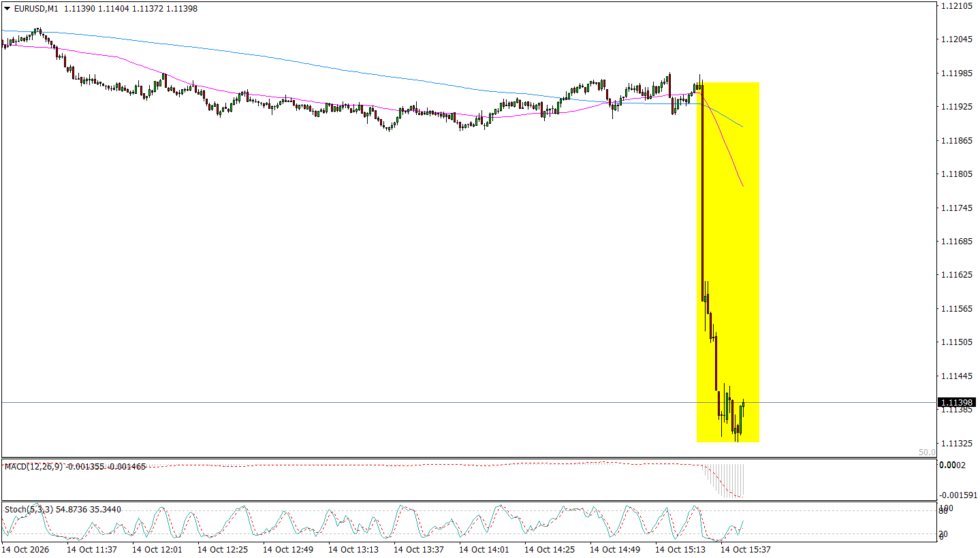This screenshot has width=980, height=558.
Task: Click the 14 Oct 14:49 time label
Action: pyautogui.click(x=616, y=549)
